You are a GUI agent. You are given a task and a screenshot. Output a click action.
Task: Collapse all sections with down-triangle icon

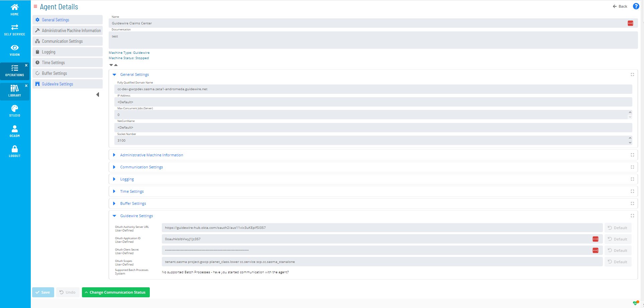pos(111,65)
